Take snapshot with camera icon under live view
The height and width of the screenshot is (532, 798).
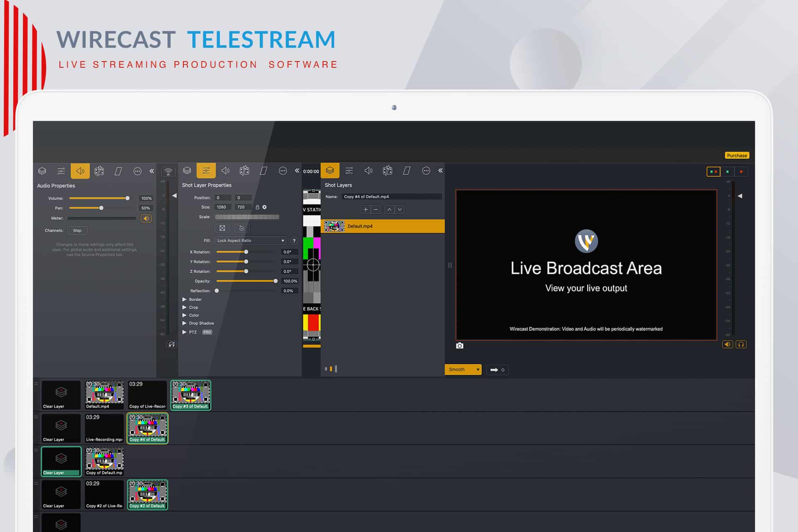460,345
